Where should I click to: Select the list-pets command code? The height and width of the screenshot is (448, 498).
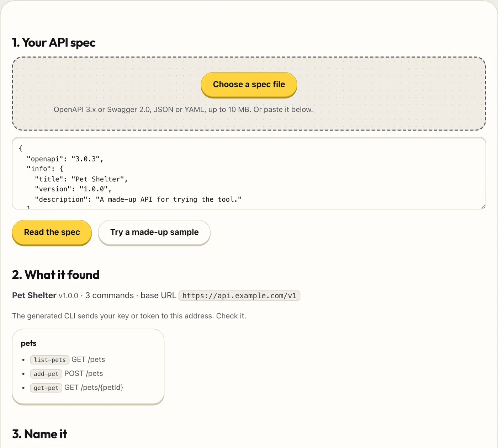(x=50, y=360)
